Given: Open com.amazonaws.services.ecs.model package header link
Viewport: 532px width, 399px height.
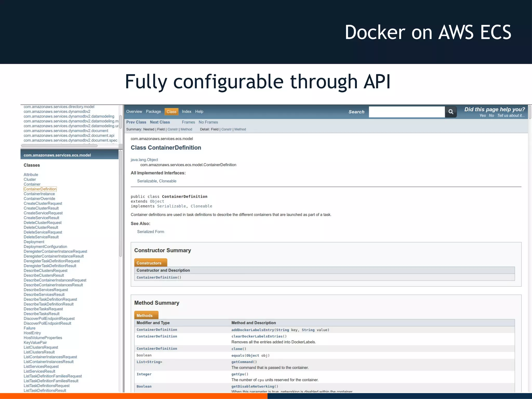Looking at the screenshot, I should point(57,155).
